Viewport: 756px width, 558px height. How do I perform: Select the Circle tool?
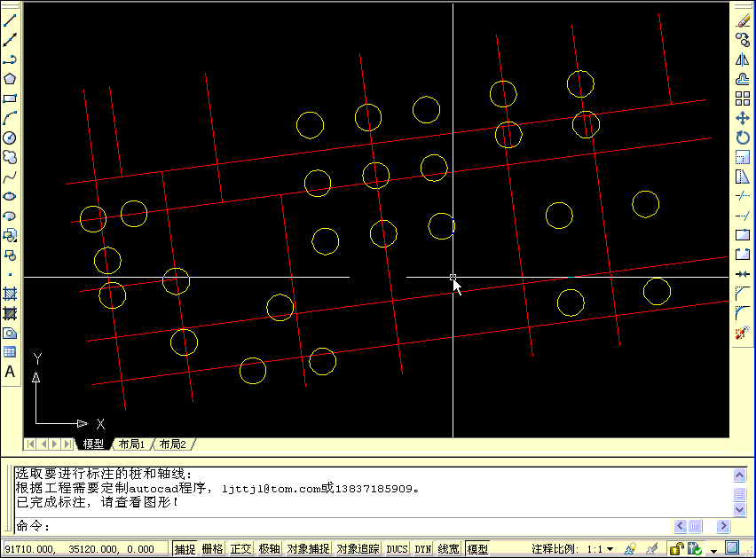(x=10, y=138)
